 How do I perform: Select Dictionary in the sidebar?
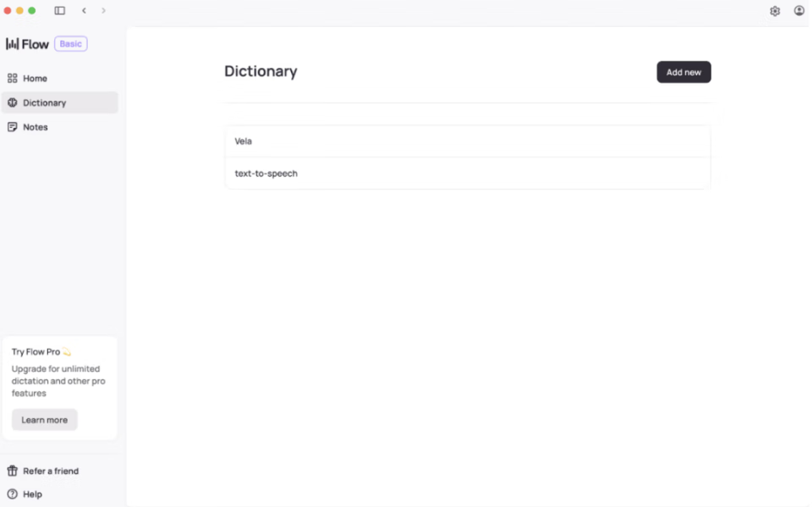click(59, 102)
